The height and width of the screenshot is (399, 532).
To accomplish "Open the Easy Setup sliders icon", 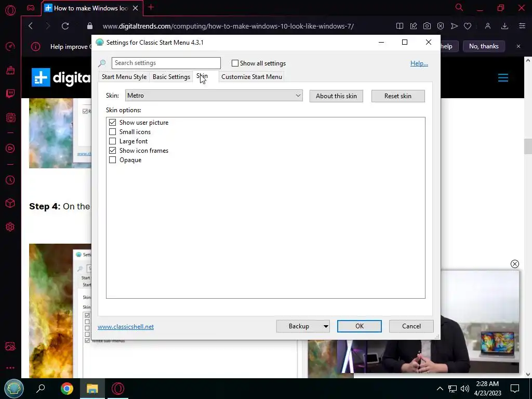I will tap(522, 26).
